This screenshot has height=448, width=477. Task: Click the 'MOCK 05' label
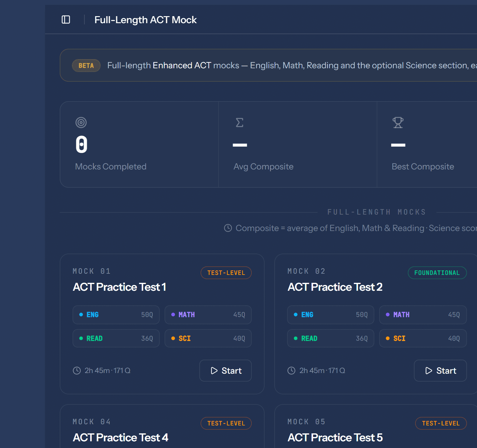pos(307,422)
